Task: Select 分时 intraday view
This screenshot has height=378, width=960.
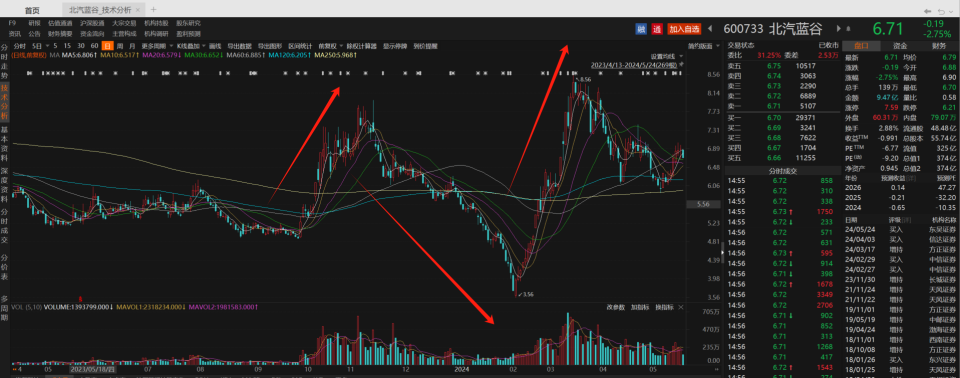Action: pos(20,46)
